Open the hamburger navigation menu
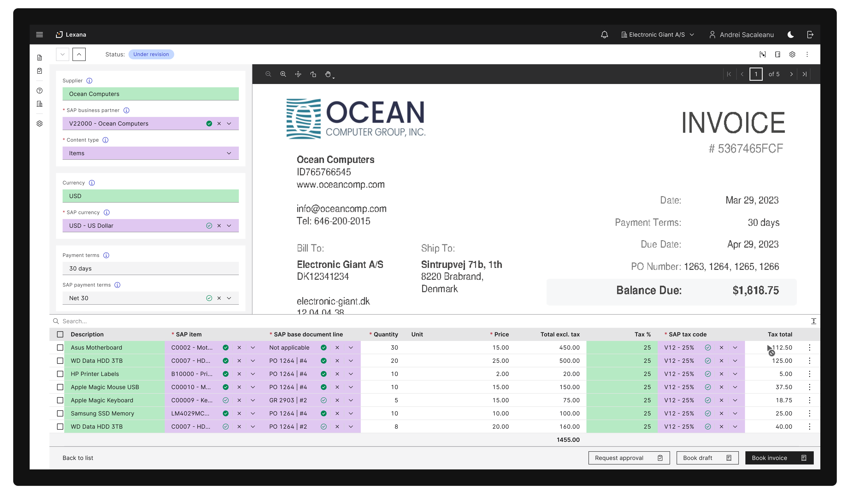This screenshot has width=850, height=504. tap(39, 35)
